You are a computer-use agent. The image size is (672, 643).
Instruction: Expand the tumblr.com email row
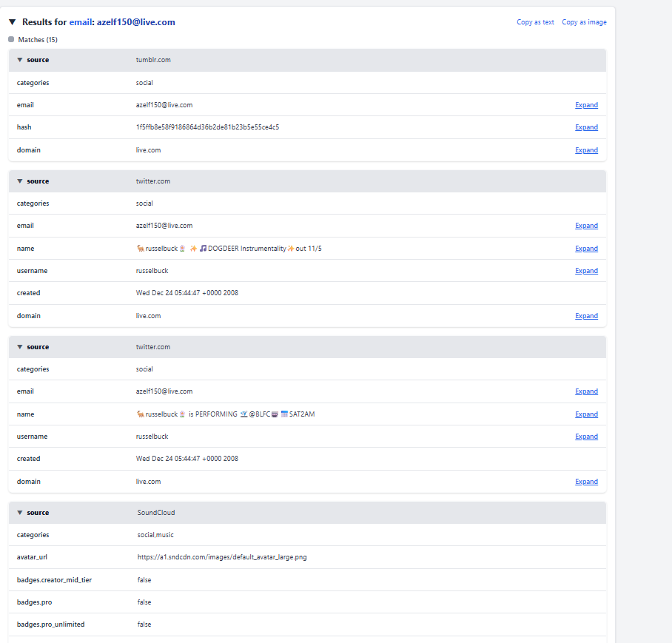pyautogui.click(x=586, y=105)
